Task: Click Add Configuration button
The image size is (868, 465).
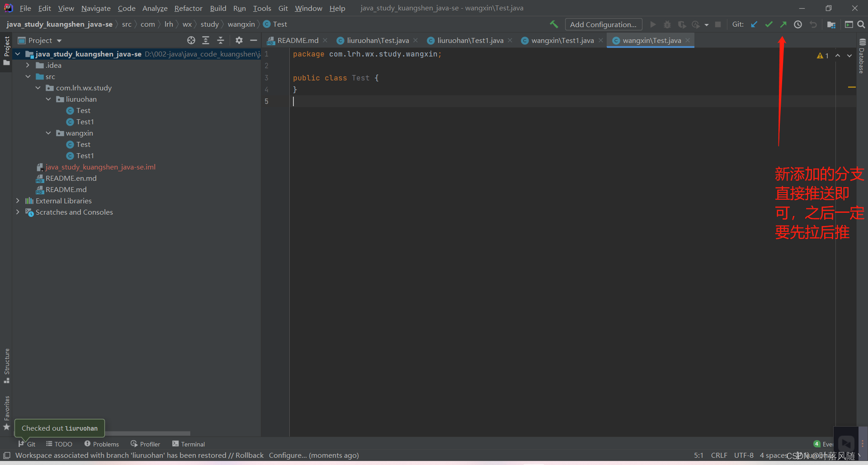Action: pos(603,24)
